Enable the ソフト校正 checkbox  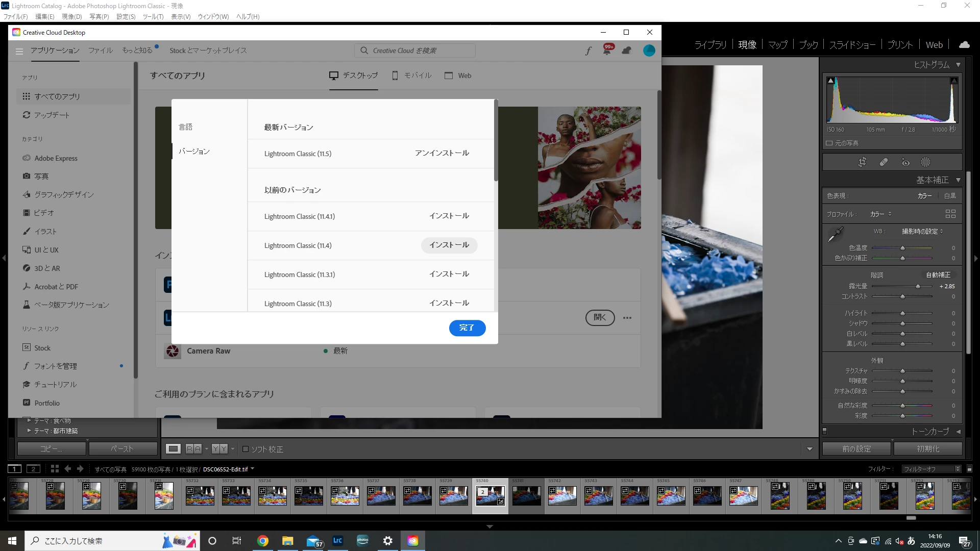pos(246,449)
